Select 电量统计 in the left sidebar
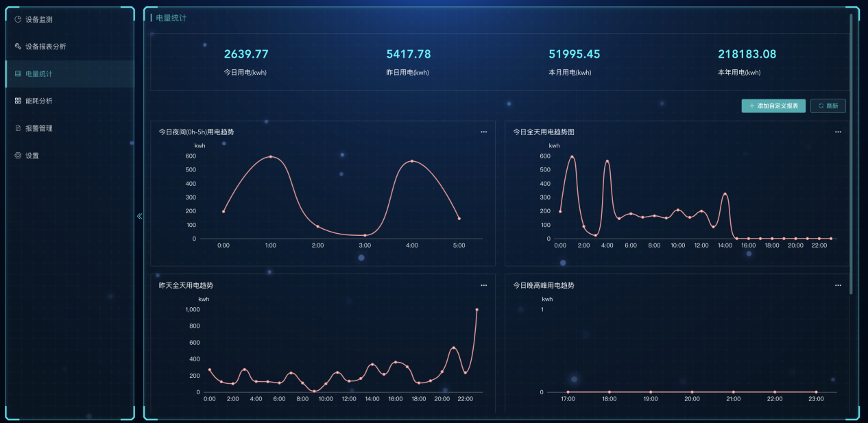This screenshot has height=423, width=868. 69,74
